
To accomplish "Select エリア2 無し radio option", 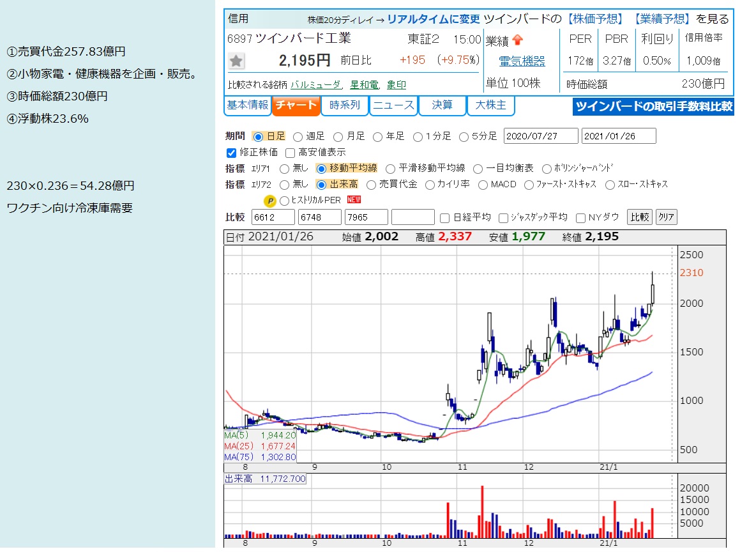I will pyautogui.click(x=285, y=185).
